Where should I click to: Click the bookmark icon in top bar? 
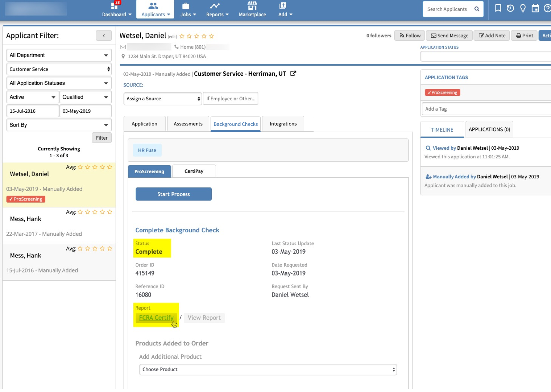tap(498, 8)
